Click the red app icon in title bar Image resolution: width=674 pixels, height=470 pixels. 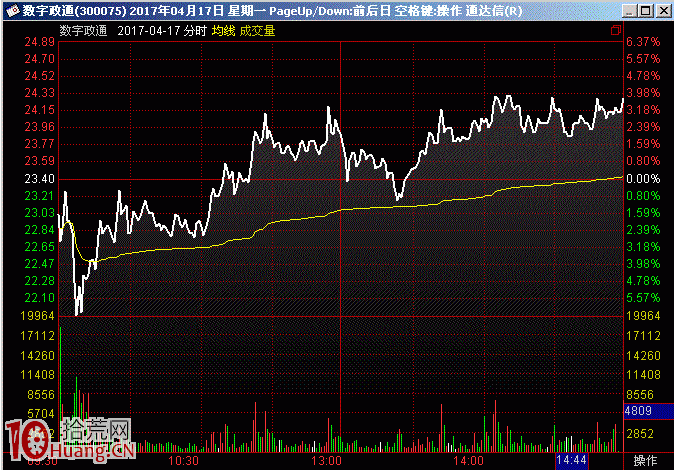click(x=11, y=10)
